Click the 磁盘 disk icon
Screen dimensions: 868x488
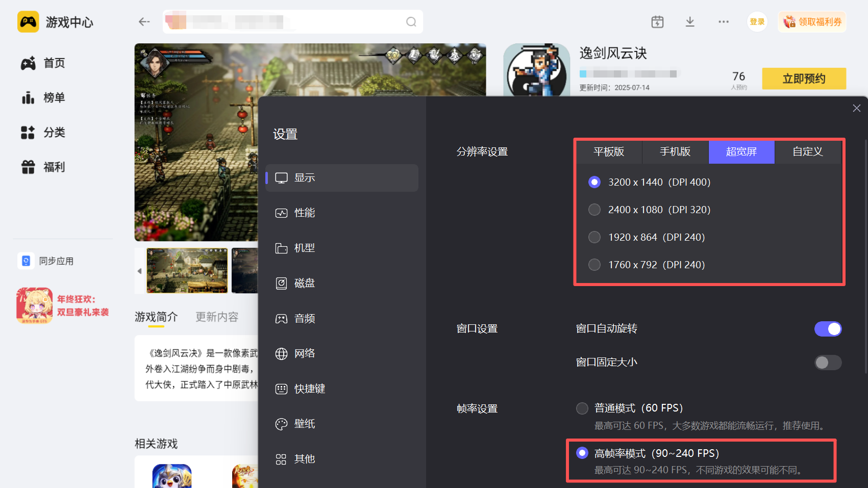coord(281,284)
